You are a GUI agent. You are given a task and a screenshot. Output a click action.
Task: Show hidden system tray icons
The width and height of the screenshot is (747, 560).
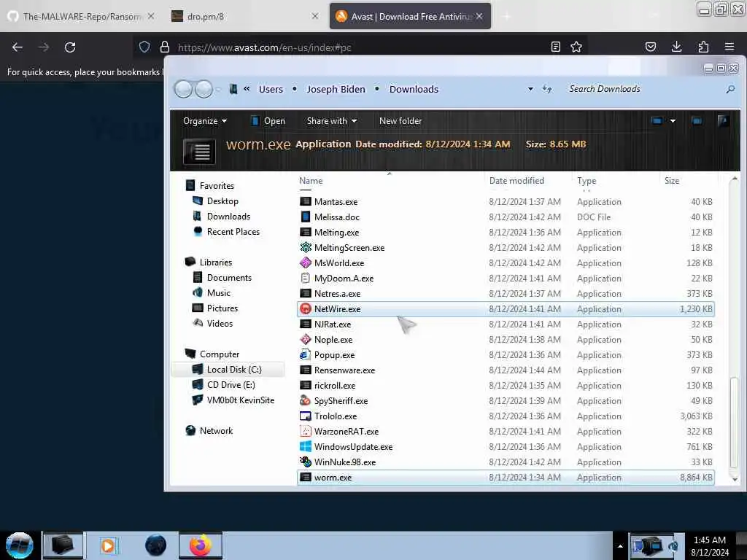620,545
